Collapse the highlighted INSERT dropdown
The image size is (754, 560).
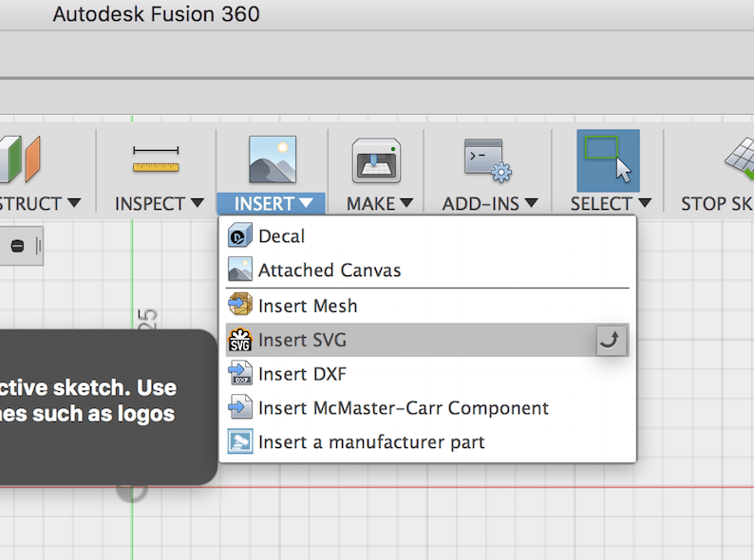point(272,203)
